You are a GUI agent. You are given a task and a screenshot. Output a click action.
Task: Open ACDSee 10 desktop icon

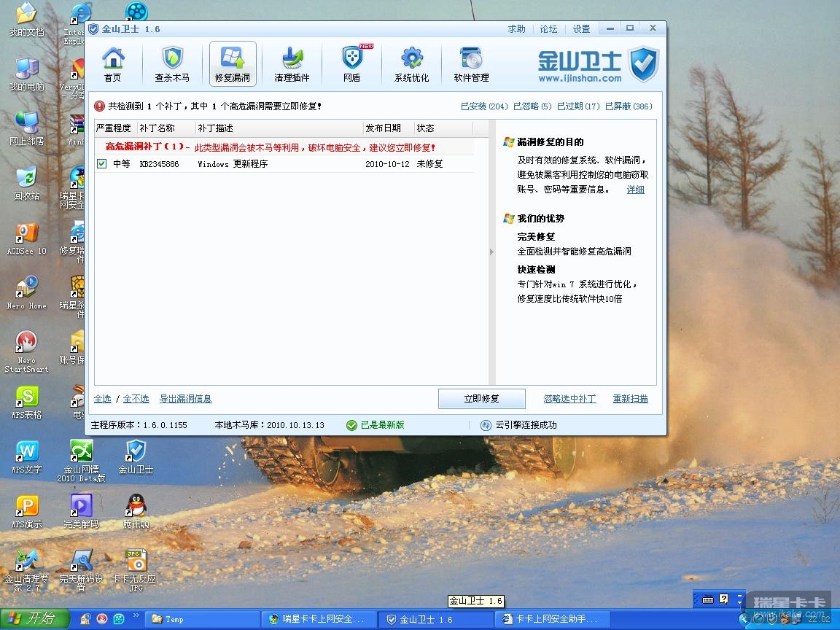click(26, 238)
